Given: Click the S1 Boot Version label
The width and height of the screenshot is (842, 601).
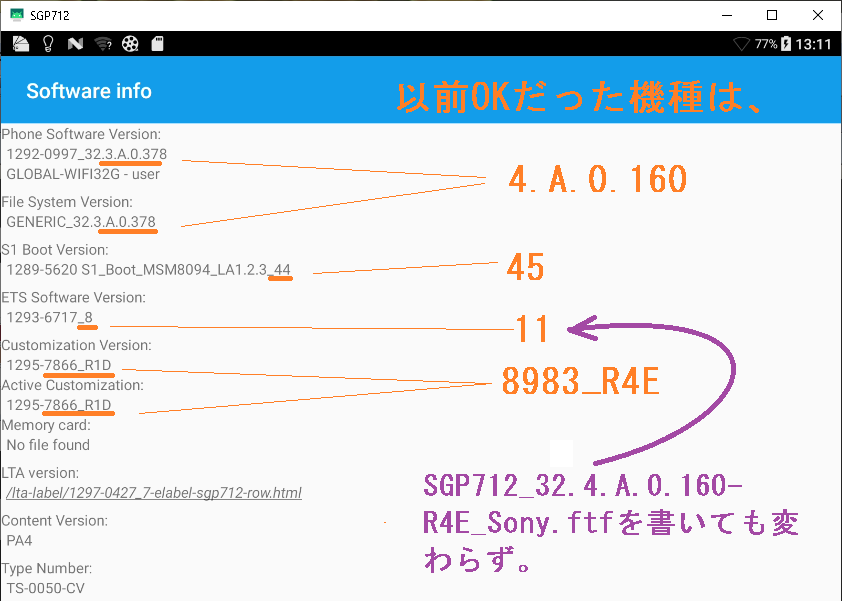Looking at the screenshot, I should coord(55,250).
